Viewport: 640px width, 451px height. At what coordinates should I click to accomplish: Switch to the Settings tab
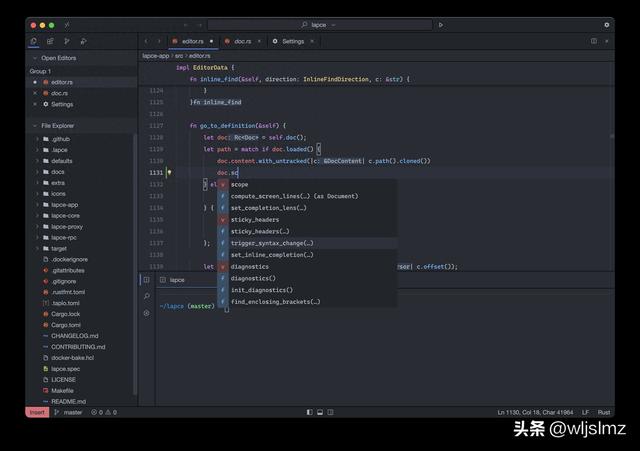point(293,41)
